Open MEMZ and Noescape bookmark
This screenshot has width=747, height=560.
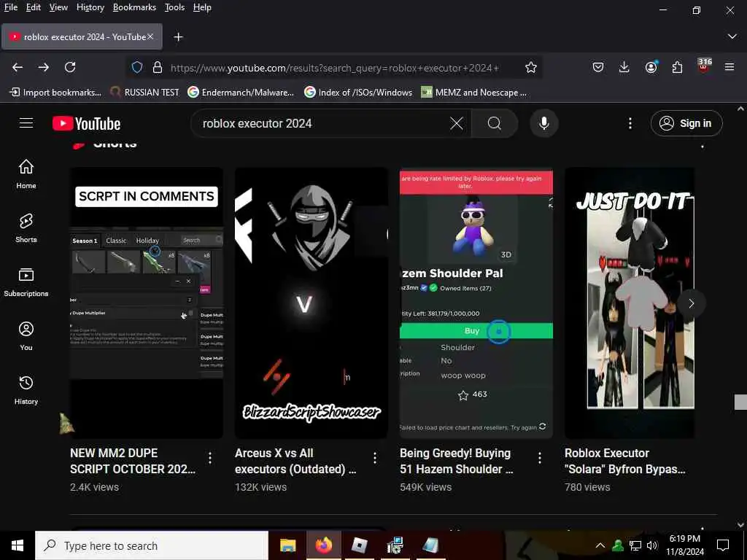click(x=474, y=93)
